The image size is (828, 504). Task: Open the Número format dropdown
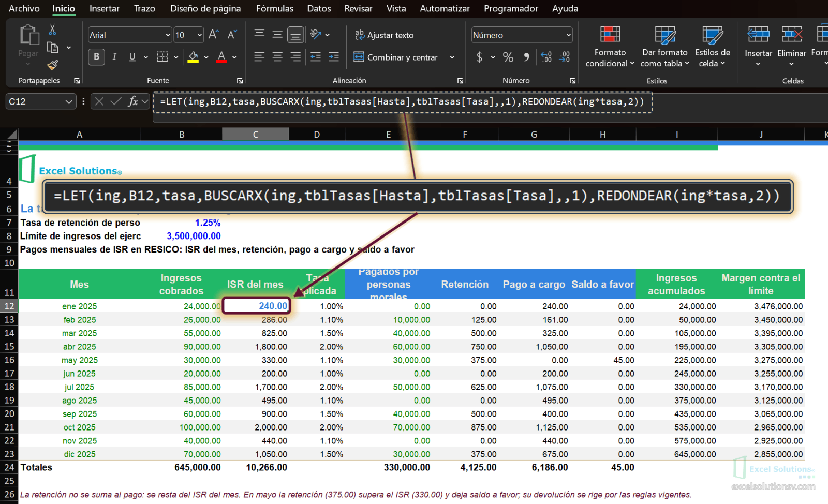point(568,35)
